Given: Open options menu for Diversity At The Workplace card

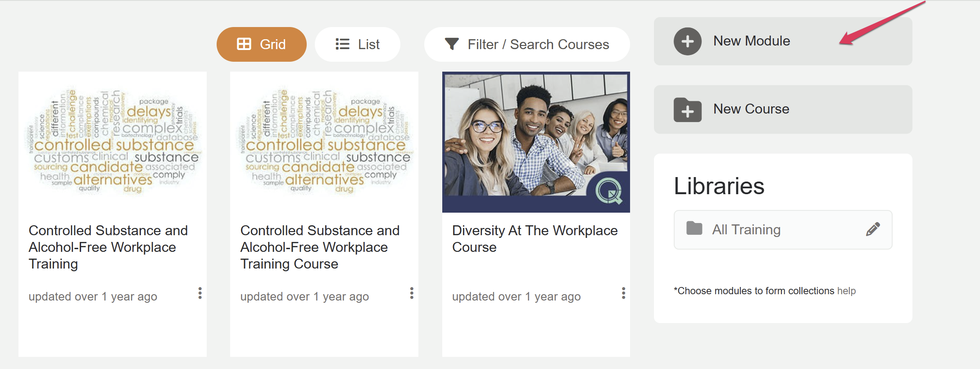Looking at the screenshot, I should point(623,293).
